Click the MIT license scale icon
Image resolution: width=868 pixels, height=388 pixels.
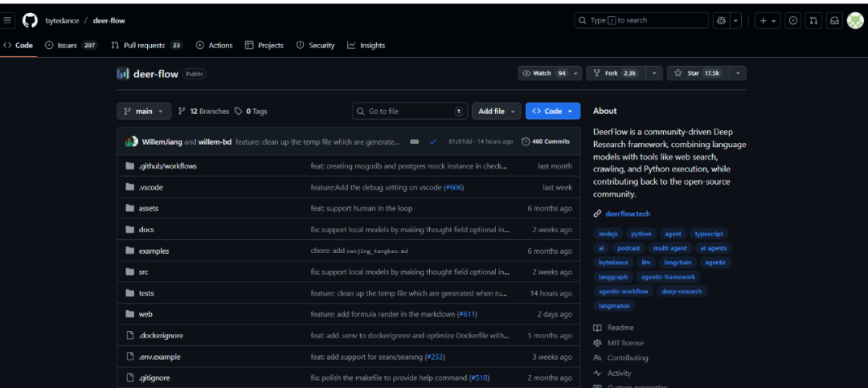597,343
